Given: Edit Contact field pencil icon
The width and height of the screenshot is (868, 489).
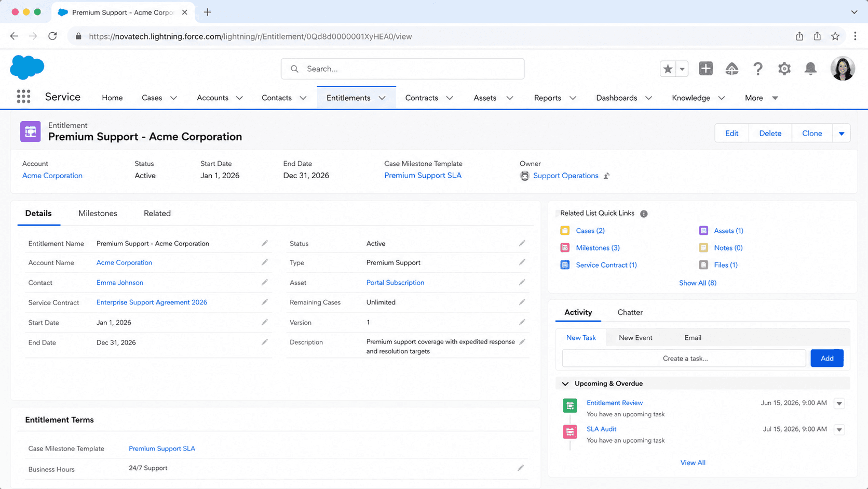Looking at the screenshot, I should pyautogui.click(x=265, y=282).
